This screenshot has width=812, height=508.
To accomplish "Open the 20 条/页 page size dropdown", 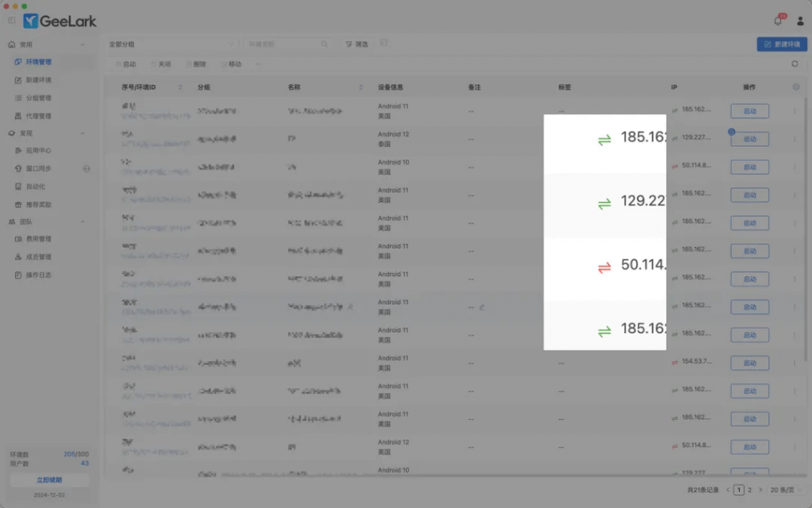I will (787, 491).
